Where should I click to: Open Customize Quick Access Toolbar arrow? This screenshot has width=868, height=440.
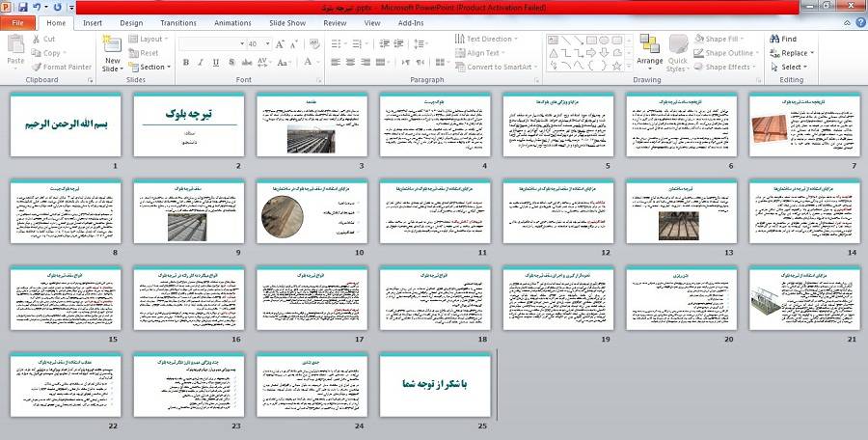(x=72, y=9)
